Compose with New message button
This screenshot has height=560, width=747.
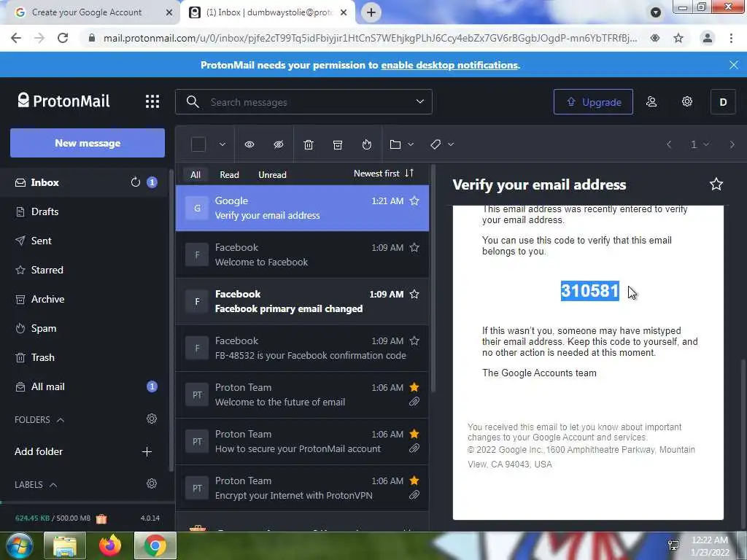(x=88, y=143)
